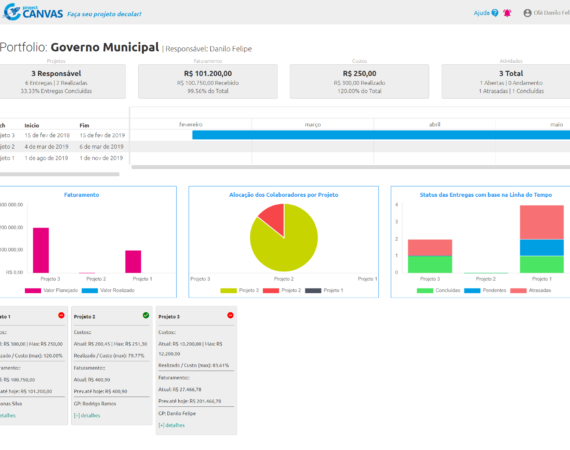Click the Projeto 3 green Concluídas bar segment
This screenshot has height=450, width=570.
pos(430,265)
